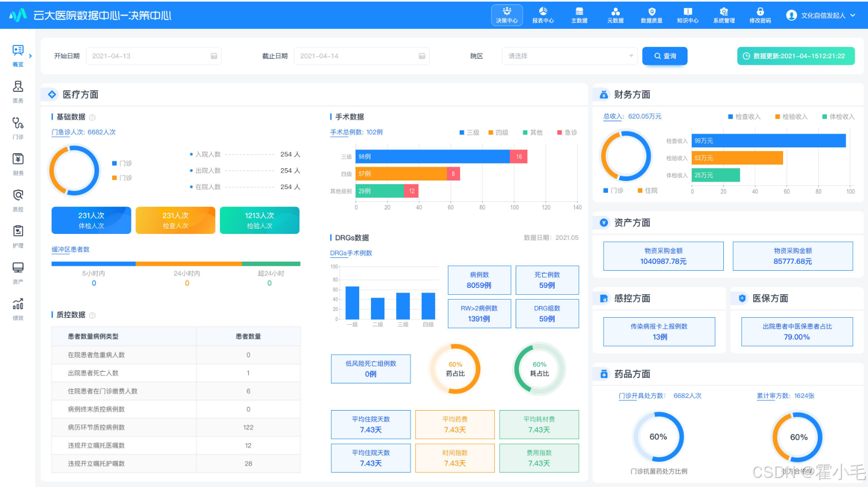Toggle 其他 legend in surgery chart
Image resolution: width=868 pixels, height=487 pixels.
coord(533,132)
